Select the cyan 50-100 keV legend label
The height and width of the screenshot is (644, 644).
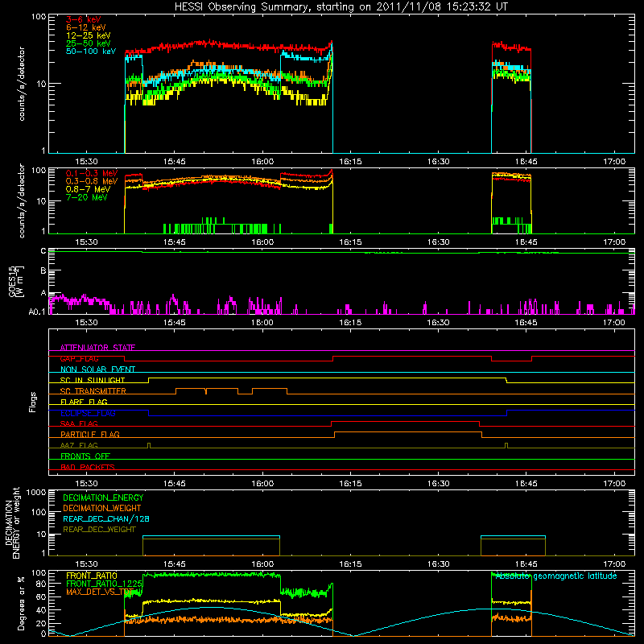[91, 52]
